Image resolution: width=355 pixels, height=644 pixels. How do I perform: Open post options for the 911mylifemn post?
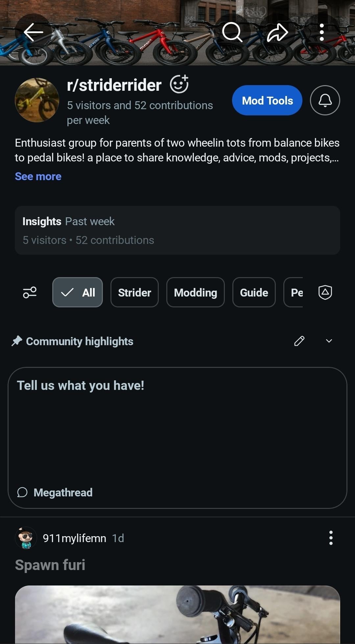coord(331,538)
